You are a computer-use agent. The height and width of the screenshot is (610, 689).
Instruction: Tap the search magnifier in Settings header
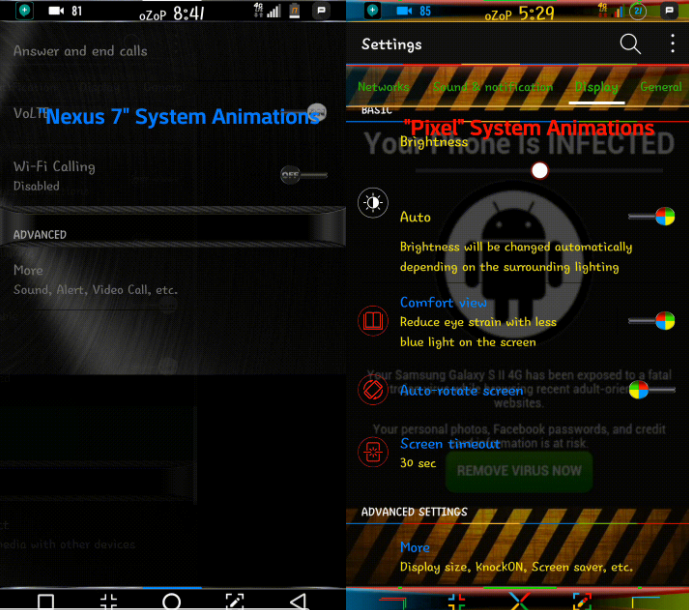(x=630, y=44)
